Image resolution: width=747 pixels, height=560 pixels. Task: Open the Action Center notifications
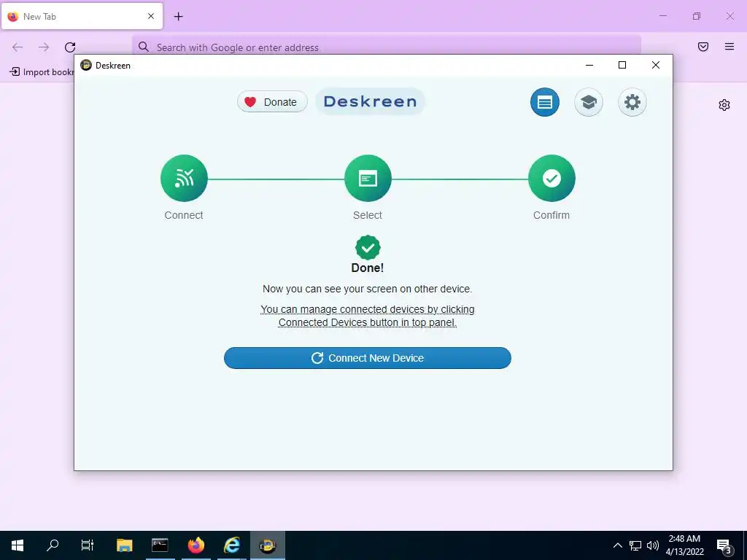coord(724,546)
